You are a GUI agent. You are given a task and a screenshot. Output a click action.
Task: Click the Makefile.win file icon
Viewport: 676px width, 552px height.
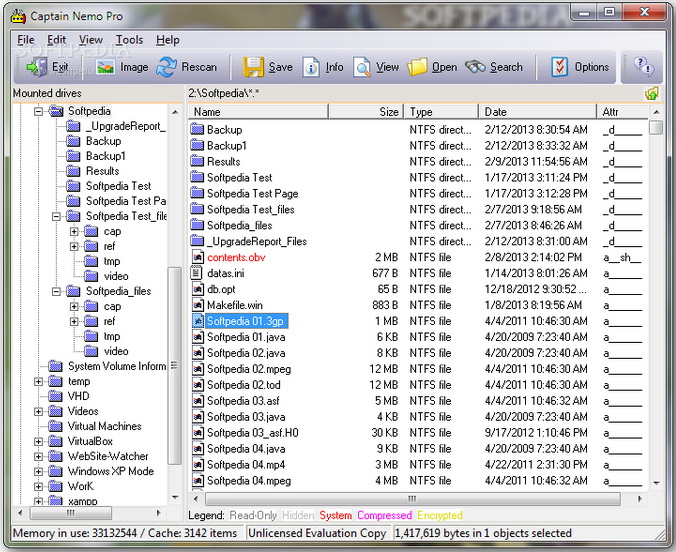coord(197,305)
